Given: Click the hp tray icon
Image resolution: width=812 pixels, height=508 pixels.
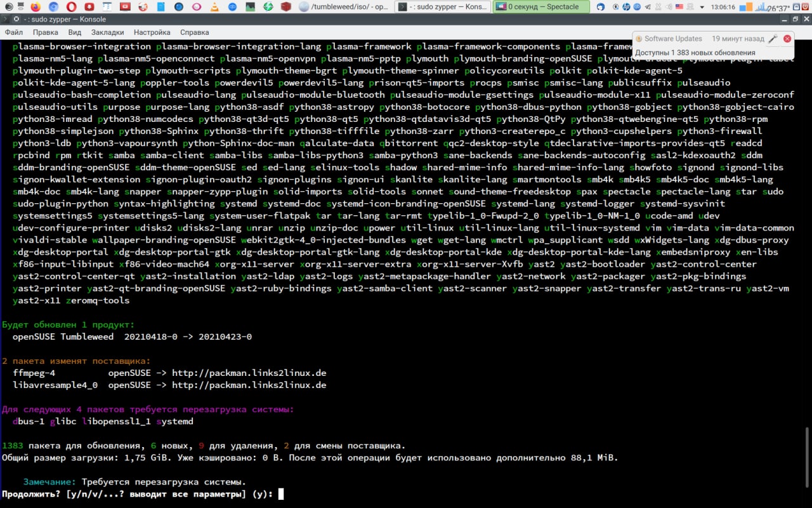Looking at the screenshot, I should coord(626,6).
